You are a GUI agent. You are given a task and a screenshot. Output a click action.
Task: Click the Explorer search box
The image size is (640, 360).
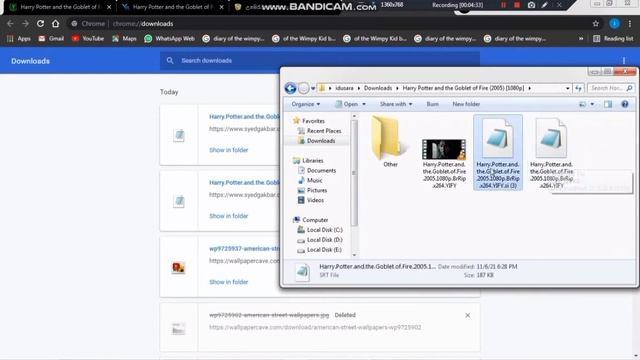(x=611, y=88)
